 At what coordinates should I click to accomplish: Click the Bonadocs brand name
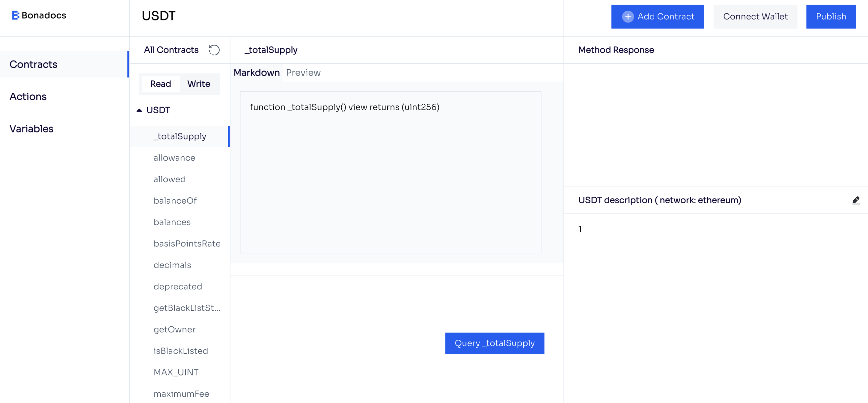[44, 15]
